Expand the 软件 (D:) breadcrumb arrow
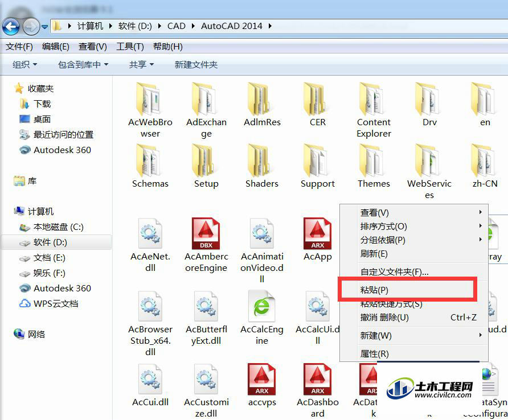The width and height of the screenshot is (508, 420). coord(159,26)
